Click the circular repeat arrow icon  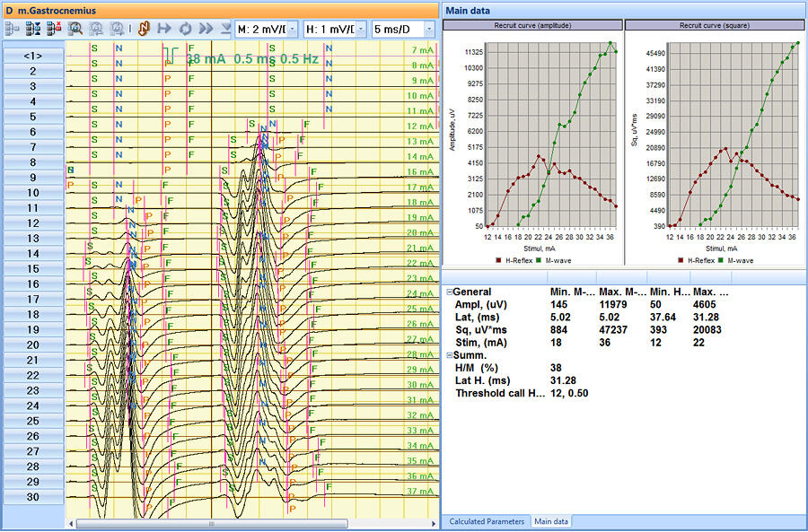[185, 29]
